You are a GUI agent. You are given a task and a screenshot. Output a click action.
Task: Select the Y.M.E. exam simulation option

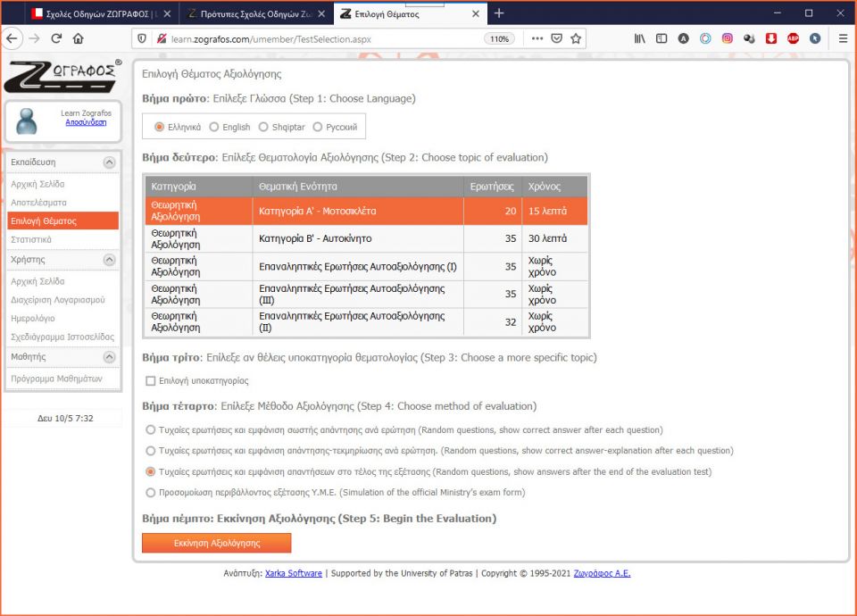point(150,493)
